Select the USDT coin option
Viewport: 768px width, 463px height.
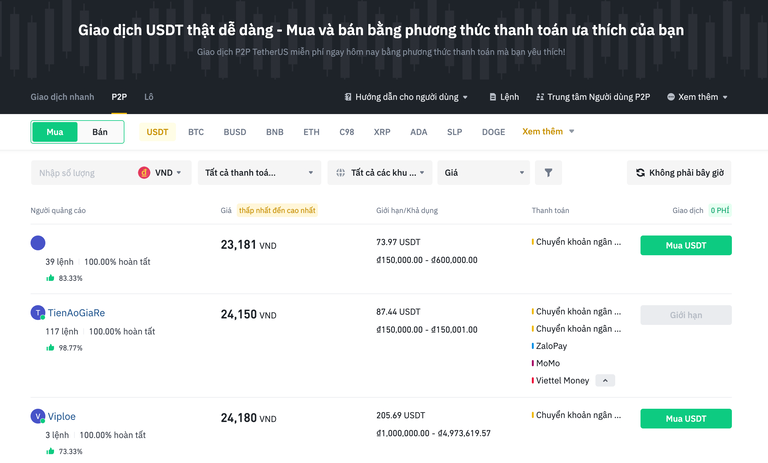tap(157, 132)
